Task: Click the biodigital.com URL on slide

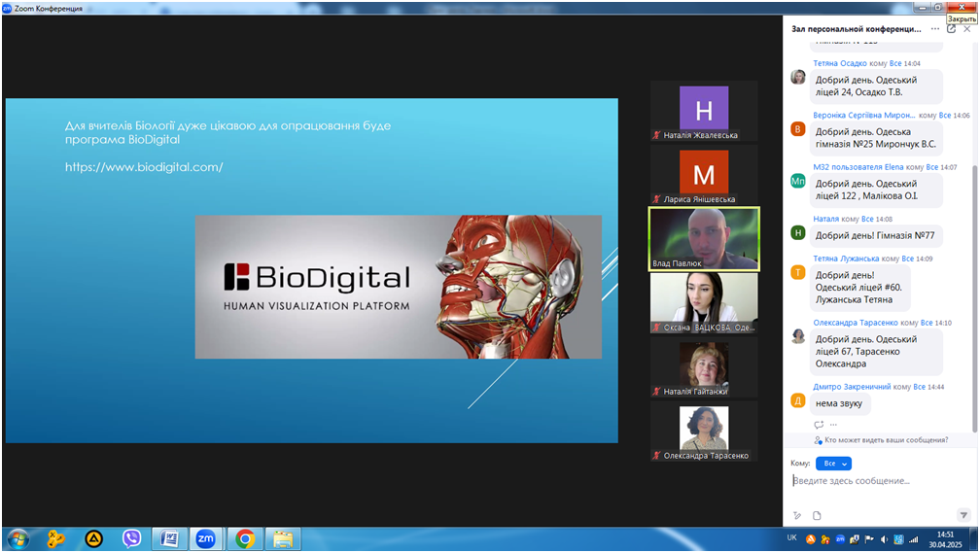Action: [x=144, y=167]
